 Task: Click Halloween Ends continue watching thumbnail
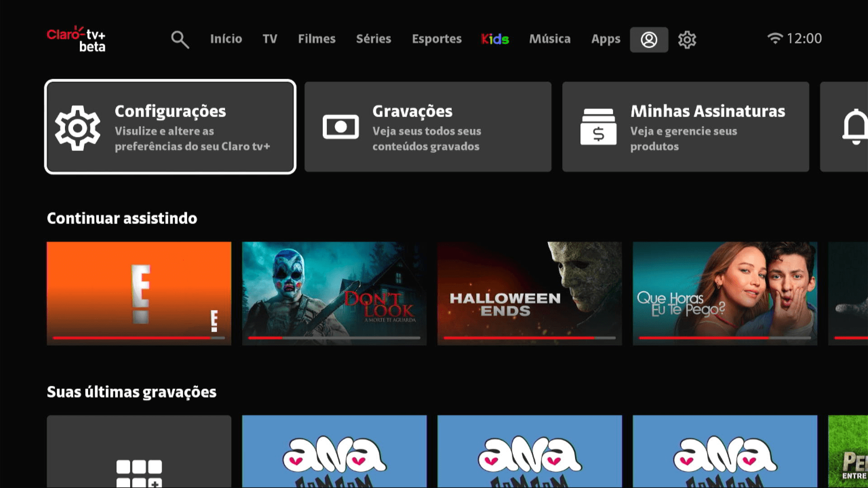click(x=530, y=292)
